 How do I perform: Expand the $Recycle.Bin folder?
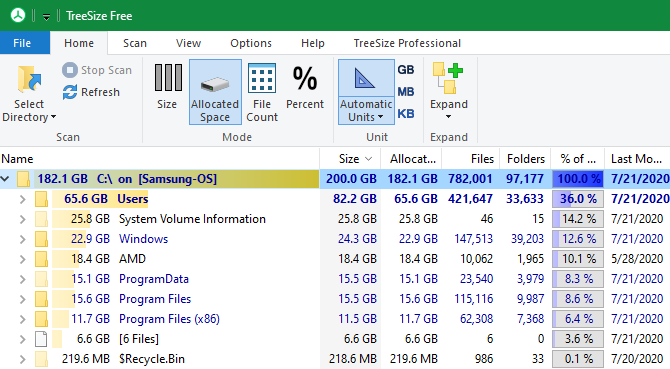click(23, 359)
